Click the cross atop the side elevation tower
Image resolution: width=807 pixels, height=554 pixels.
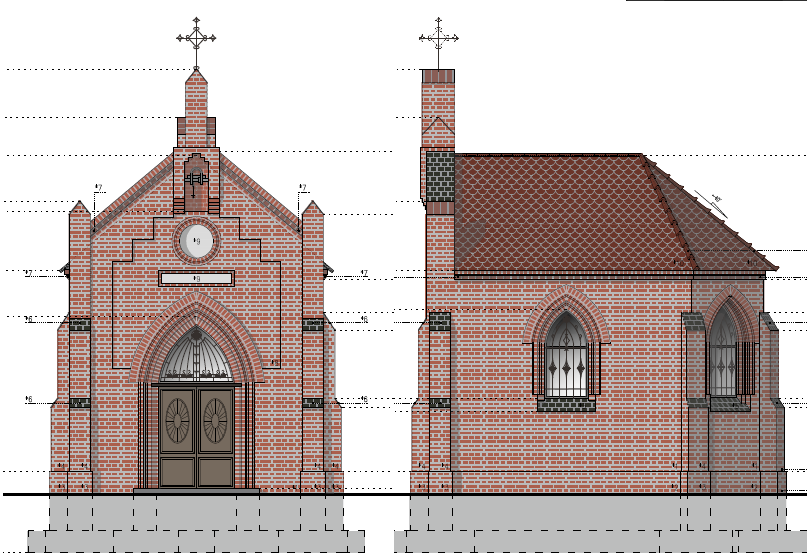[438, 38]
